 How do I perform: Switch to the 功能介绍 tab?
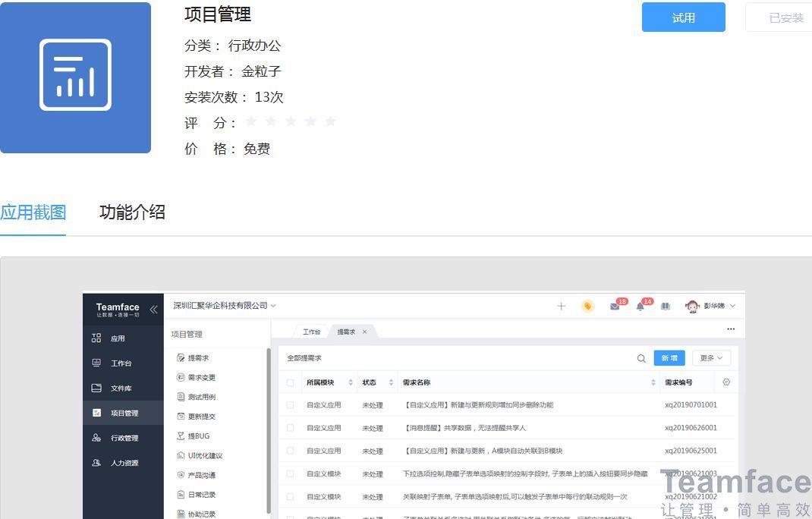pos(133,213)
